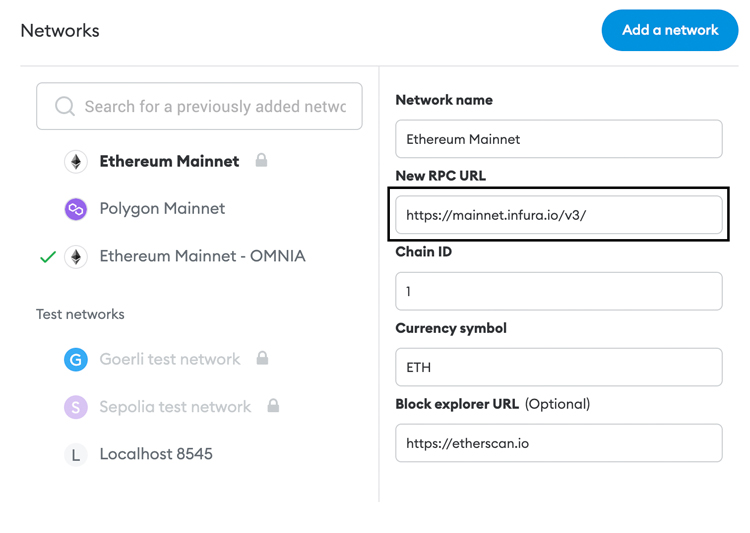This screenshot has width=750, height=533.
Task: Click the New RPC URL field
Action: tap(559, 215)
